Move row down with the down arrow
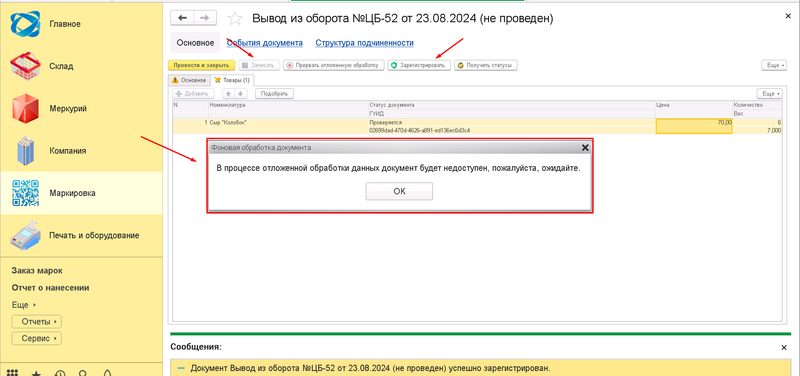The image size is (800, 376). [240, 94]
